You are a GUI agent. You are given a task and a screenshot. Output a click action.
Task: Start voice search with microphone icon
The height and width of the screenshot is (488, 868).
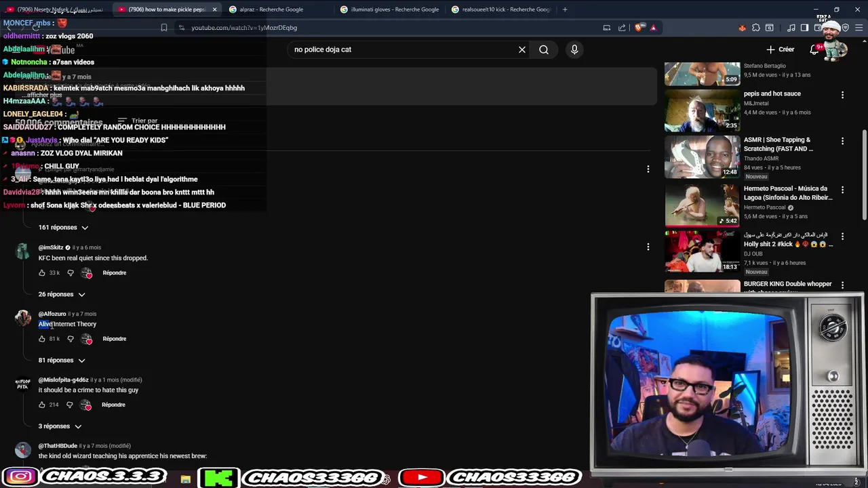click(574, 49)
